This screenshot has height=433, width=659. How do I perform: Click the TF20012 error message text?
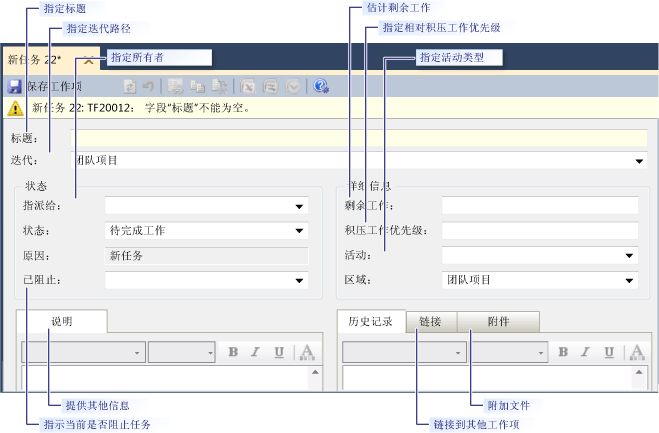point(141,108)
